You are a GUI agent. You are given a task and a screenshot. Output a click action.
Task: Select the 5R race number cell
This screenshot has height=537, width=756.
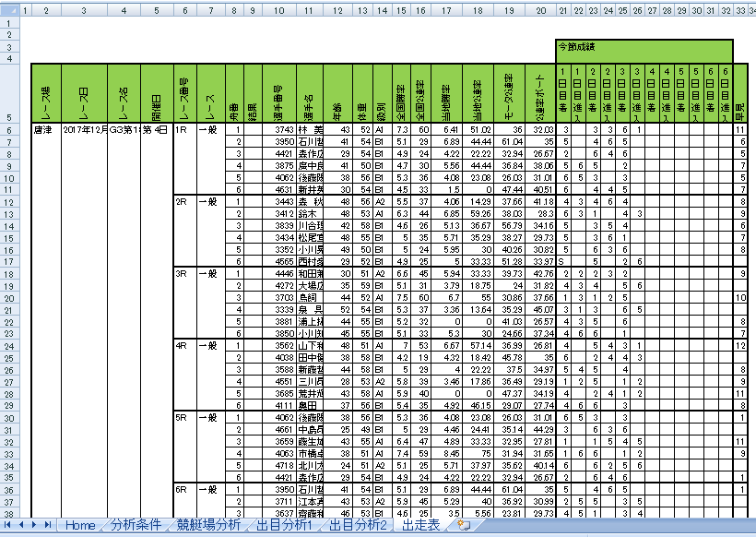pyautogui.click(x=185, y=418)
